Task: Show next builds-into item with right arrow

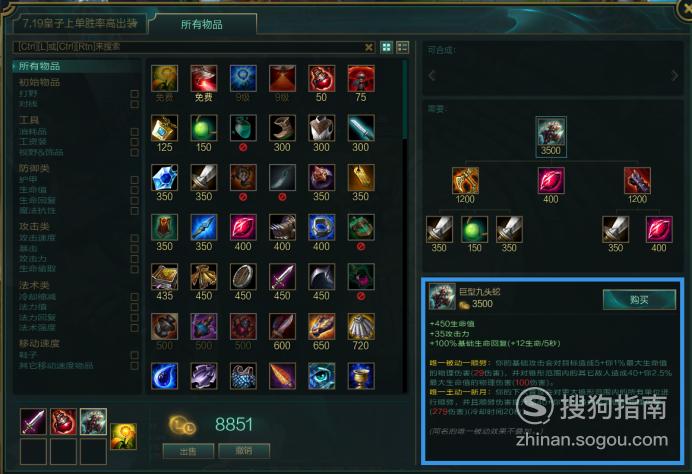Action: pyautogui.click(x=674, y=75)
